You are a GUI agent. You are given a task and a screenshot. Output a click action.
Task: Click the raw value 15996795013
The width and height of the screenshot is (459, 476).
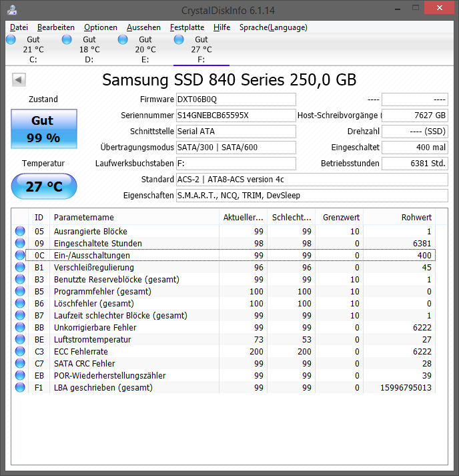point(406,388)
